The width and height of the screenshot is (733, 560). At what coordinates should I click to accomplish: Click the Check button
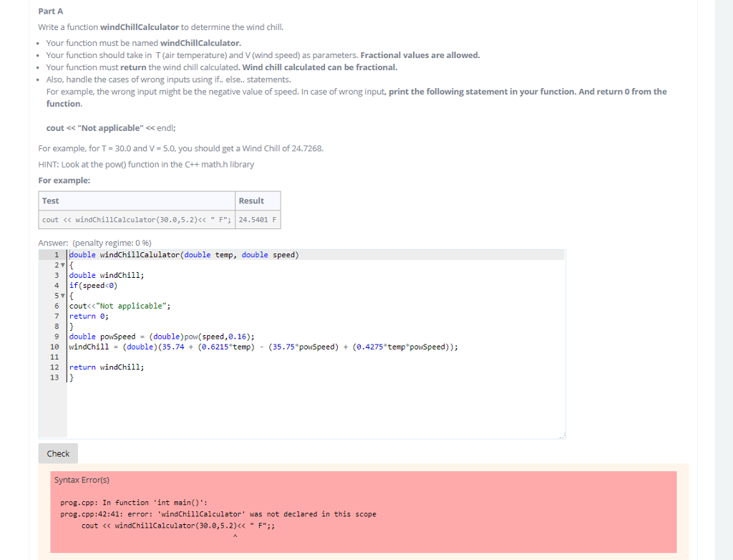point(57,453)
